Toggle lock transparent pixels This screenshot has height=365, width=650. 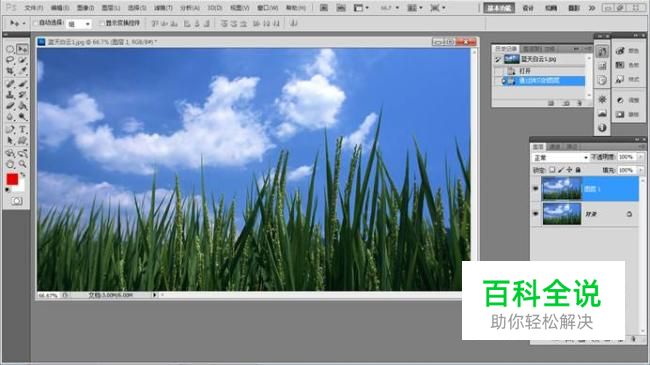(552, 170)
